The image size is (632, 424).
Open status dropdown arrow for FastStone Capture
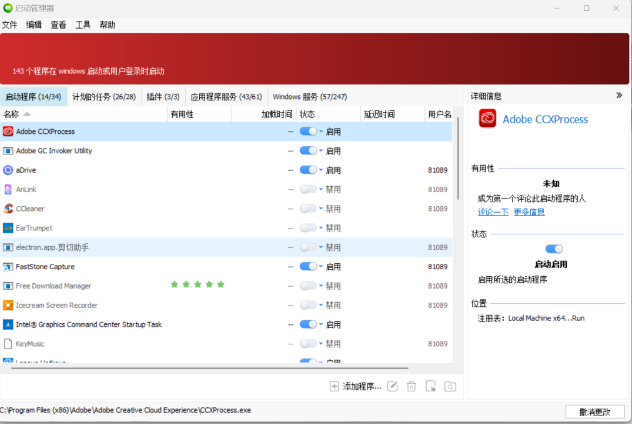(x=321, y=267)
